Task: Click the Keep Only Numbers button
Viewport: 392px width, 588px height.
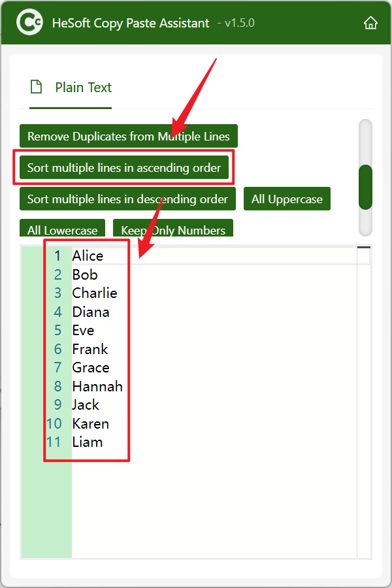Action: pyautogui.click(x=173, y=228)
